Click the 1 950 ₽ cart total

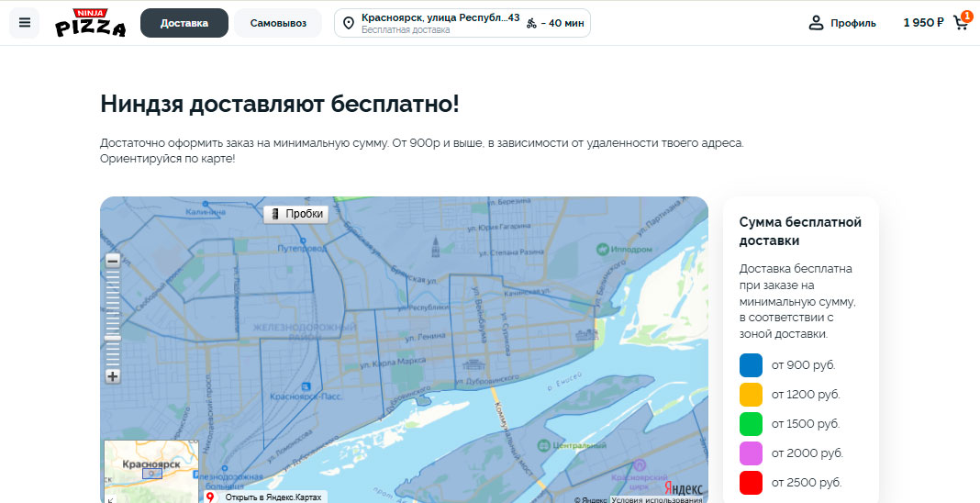[x=923, y=23]
